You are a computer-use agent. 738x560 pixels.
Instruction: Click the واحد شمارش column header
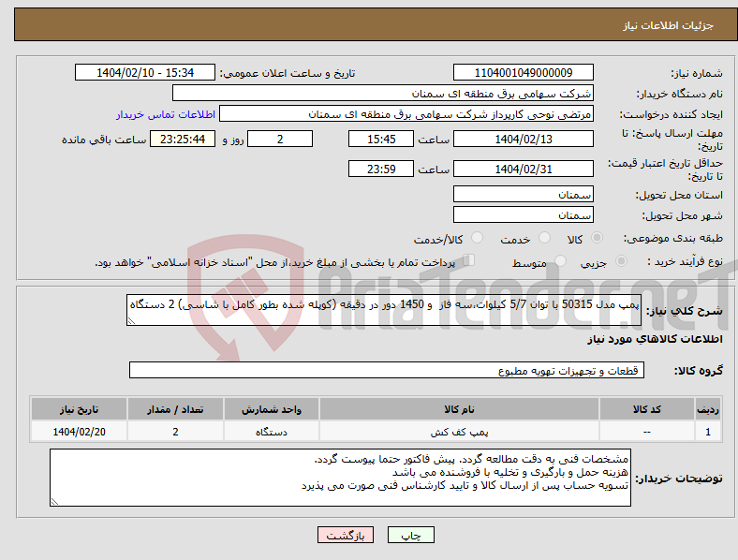coord(272,409)
